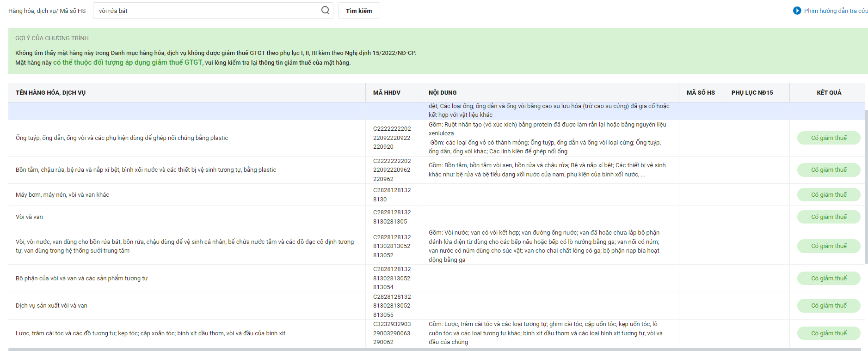Click the "MÃ SỐ HS" column header

[x=701, y=93]
